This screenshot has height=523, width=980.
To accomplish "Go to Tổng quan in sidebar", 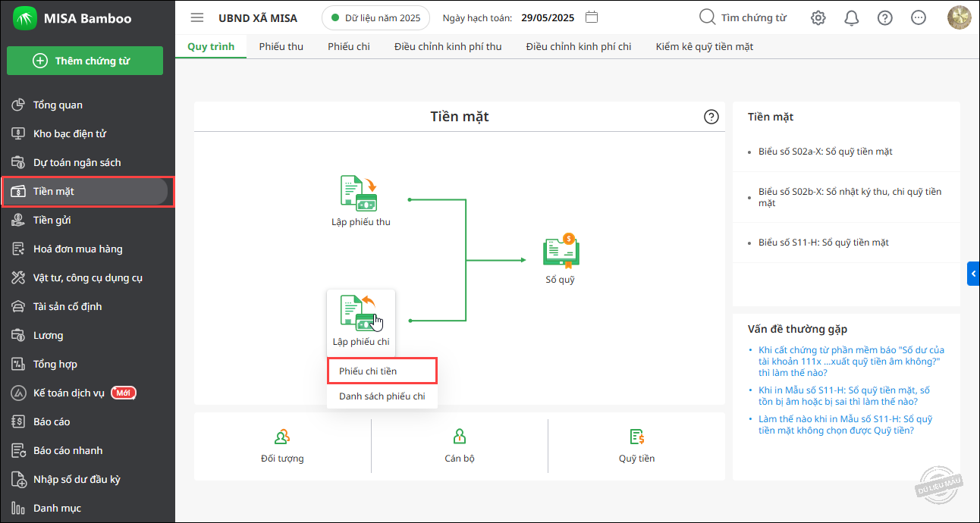I will point(87,105).
